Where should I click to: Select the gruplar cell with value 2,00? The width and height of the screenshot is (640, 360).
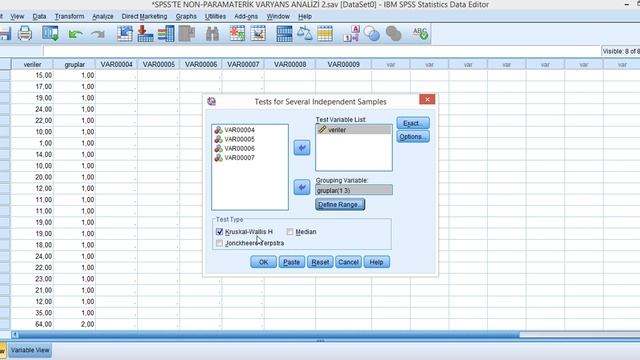74,324
